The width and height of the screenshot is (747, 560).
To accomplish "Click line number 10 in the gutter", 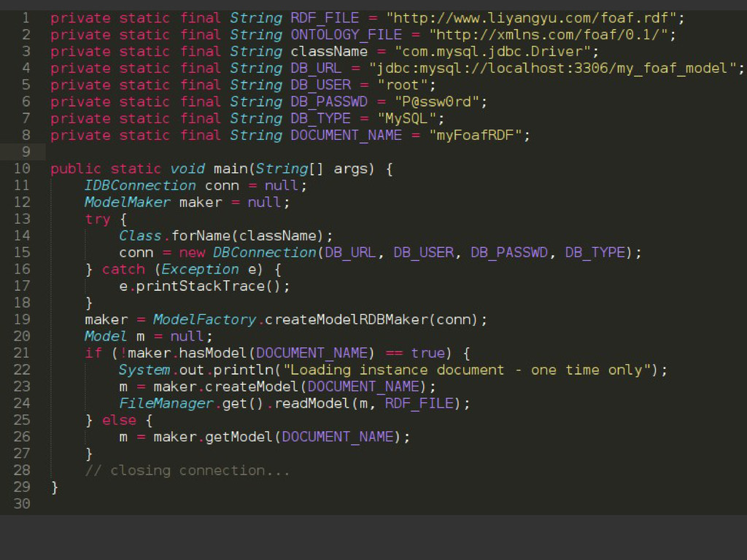I will coord(22,168).
